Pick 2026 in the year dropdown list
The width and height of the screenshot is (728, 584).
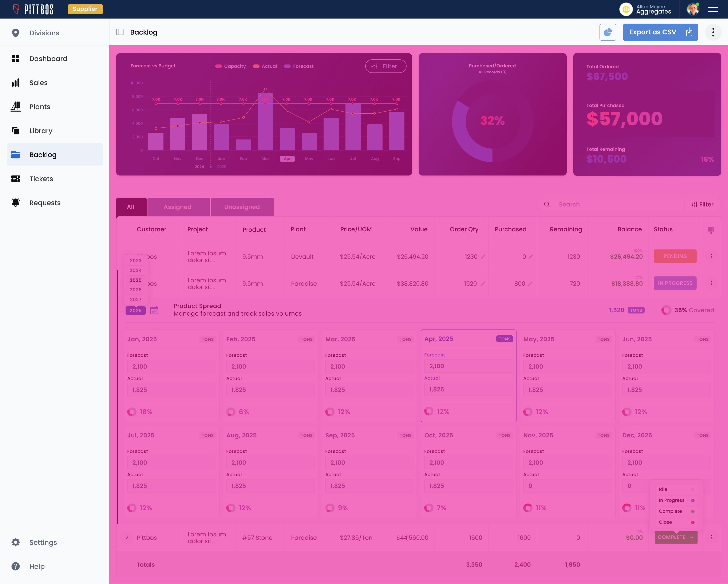[135, 290]
